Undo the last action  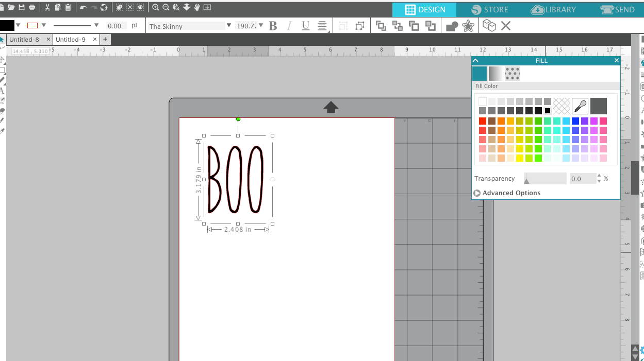point(83,8)
